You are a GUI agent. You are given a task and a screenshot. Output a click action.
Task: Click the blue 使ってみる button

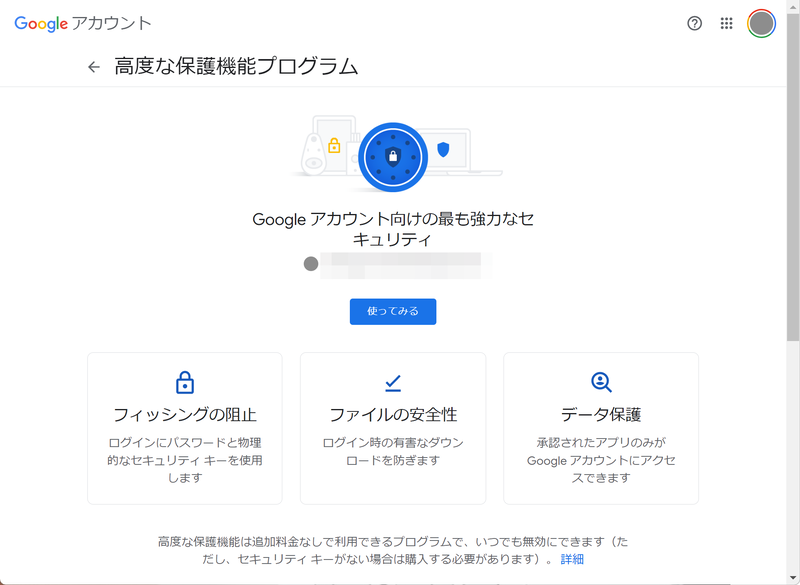point(393,312)
